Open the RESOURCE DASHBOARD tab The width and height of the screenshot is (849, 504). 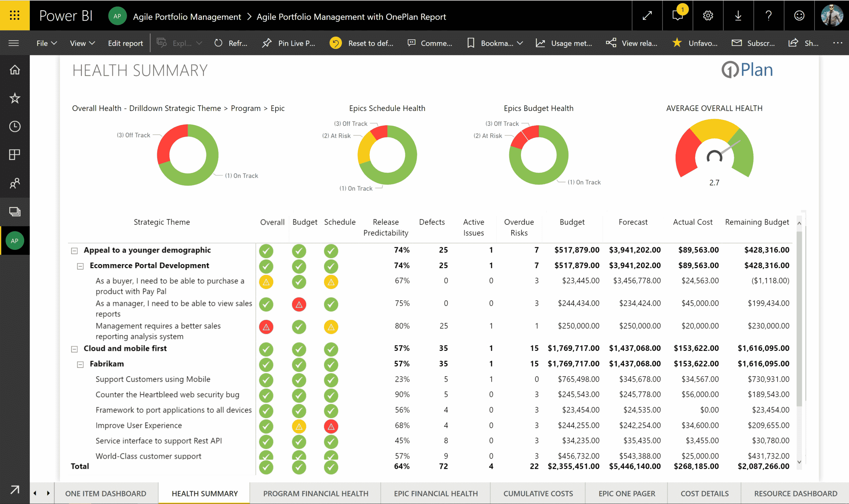coord(795,493)
